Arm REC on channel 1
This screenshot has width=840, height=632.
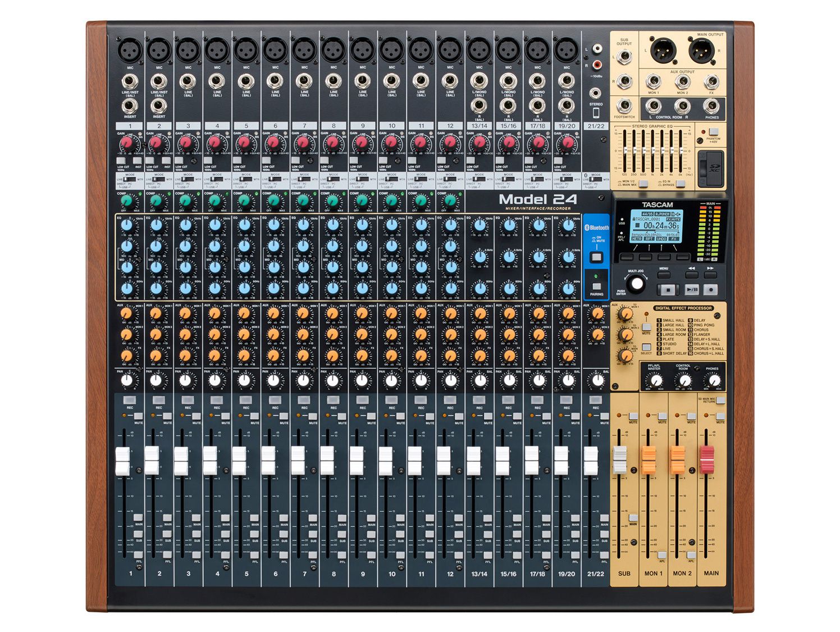(x=130, y=399)
